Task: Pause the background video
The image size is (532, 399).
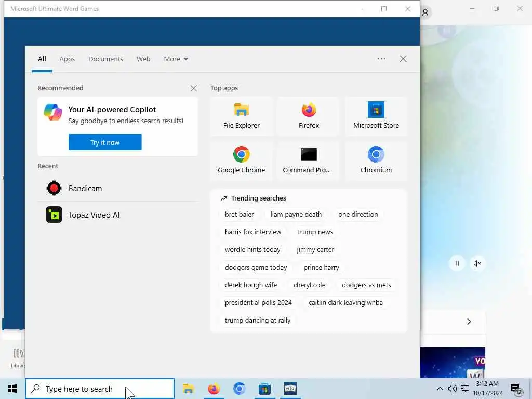Action: pyautogui.click(x=457, y=263)
